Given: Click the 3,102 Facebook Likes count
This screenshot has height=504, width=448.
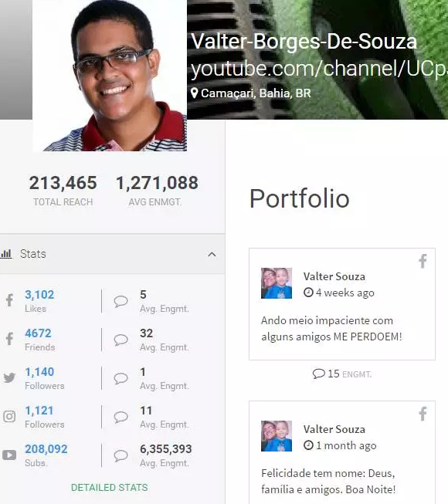Looking at the screenshot, I should click(x=39, y=295).
